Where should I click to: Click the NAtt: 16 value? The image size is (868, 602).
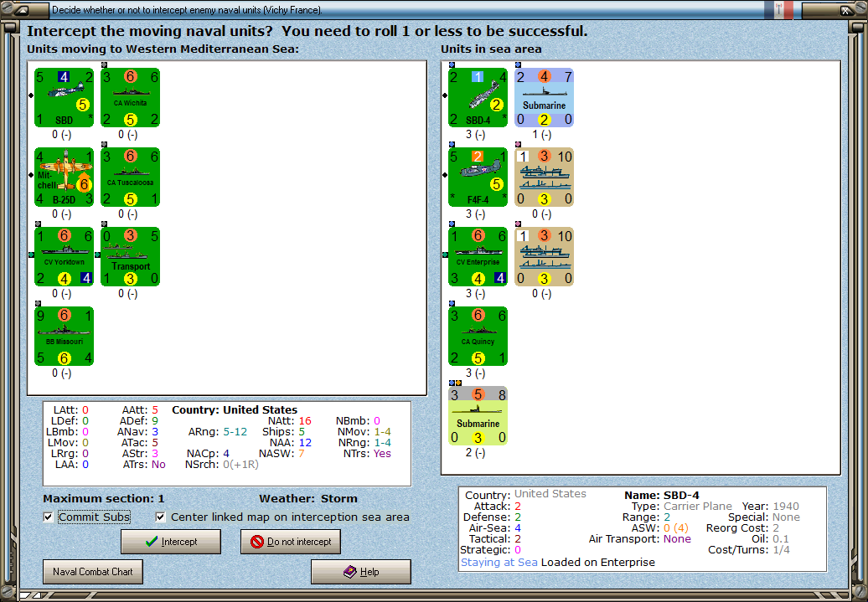coord(290,421)
